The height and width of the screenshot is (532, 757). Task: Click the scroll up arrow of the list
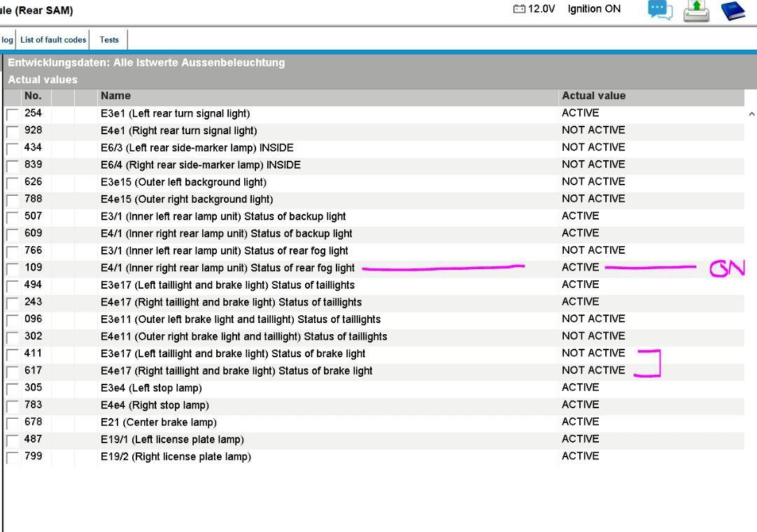[x=751, y=114]
